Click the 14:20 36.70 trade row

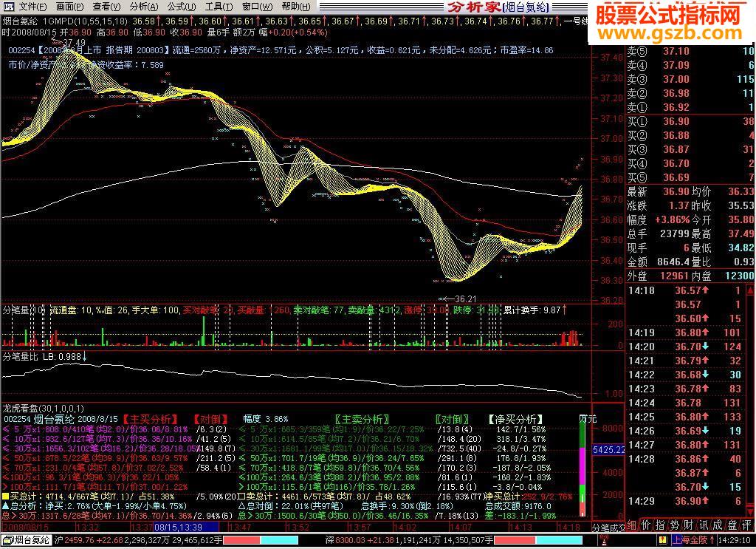tap(686, 347)
